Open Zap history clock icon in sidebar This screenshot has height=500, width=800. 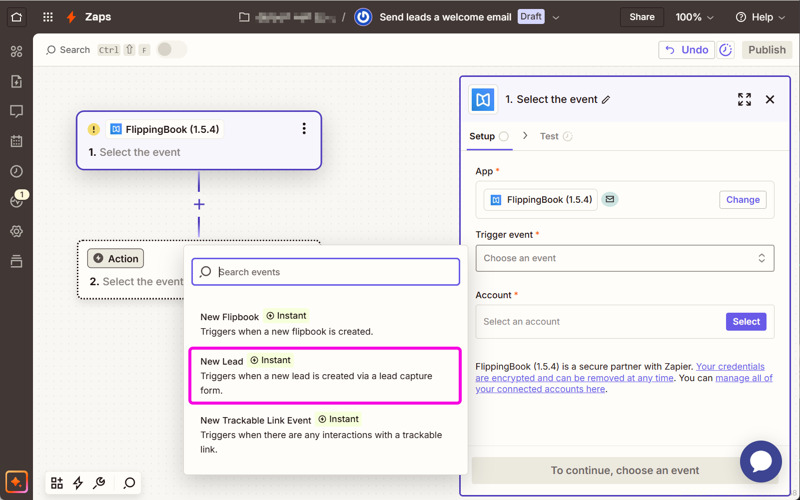click(x=16, y=171)
